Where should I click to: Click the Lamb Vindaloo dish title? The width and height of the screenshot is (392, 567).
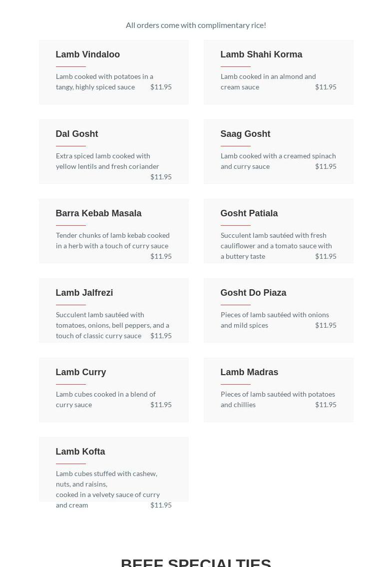coord(87,54)
